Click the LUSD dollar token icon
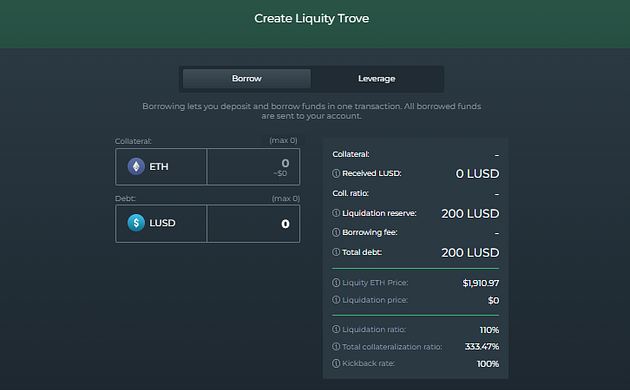The image size is (630, 390). pos(136,223)
